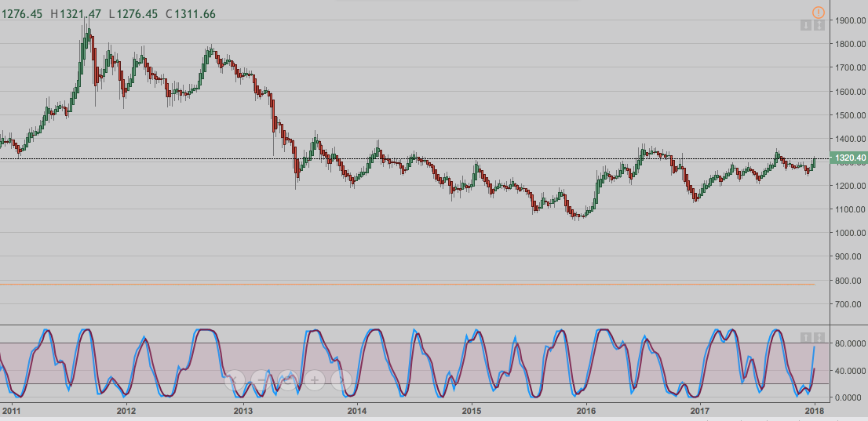Zoom out using the round minus button

261,380
